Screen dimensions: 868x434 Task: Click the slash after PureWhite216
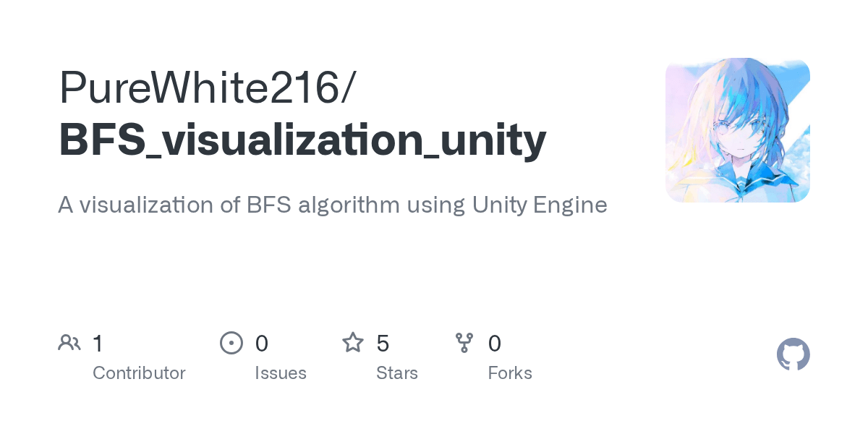pos(347,88)
